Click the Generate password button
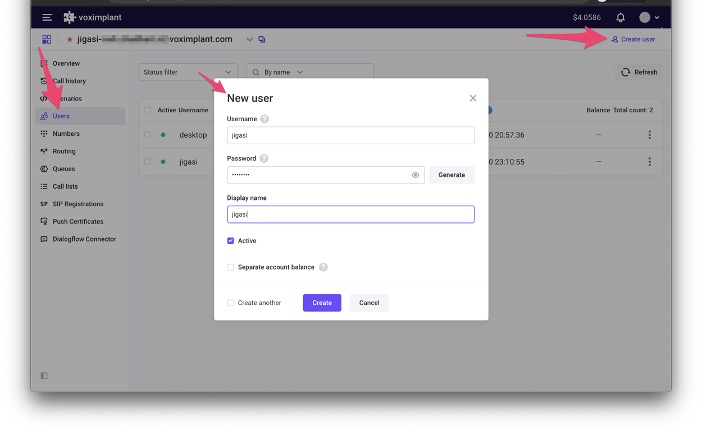Screen dimensions: 702x432 [452, 175]
